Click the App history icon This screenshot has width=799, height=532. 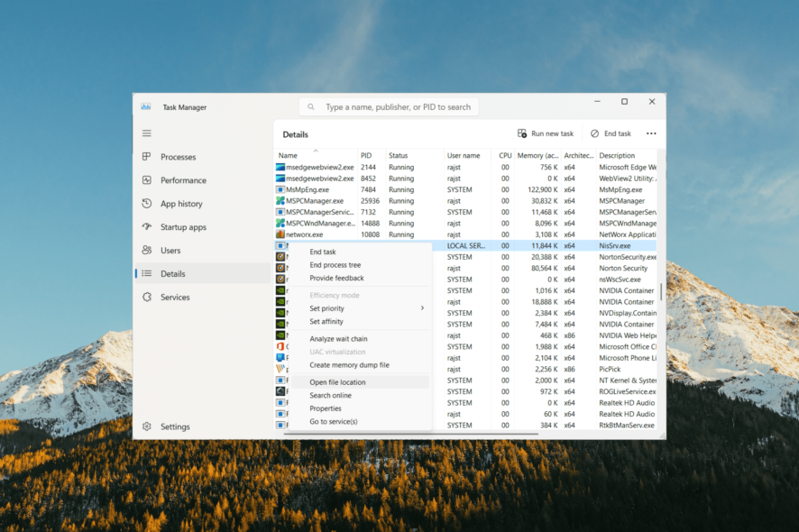tap(147, 204)
